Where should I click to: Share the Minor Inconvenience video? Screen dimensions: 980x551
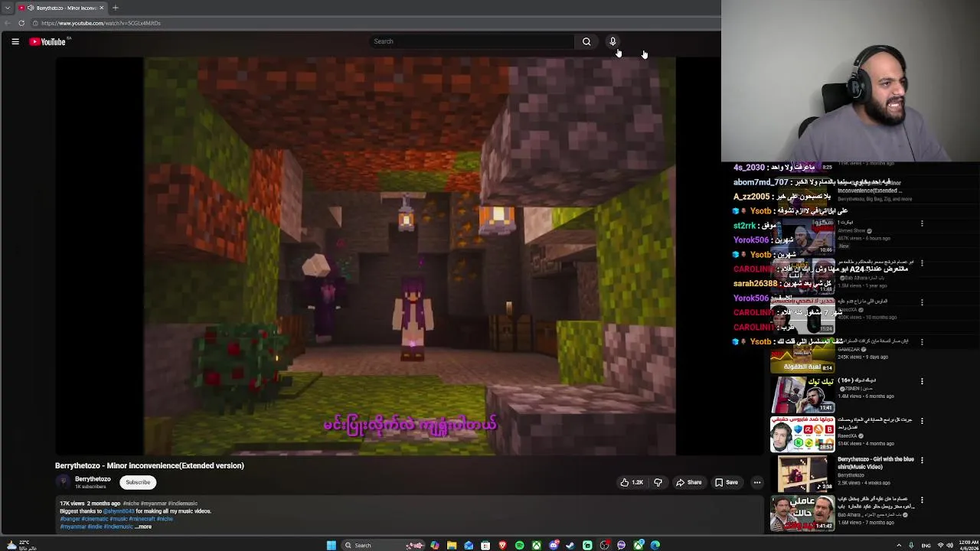point(688,483)
